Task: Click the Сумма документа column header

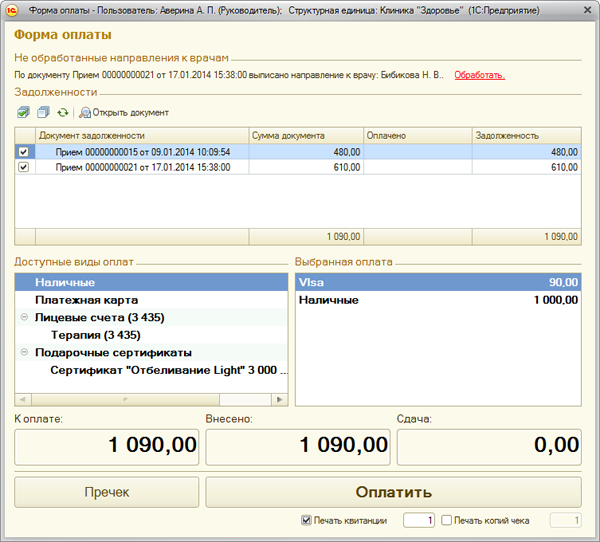Action: point(306,136)
